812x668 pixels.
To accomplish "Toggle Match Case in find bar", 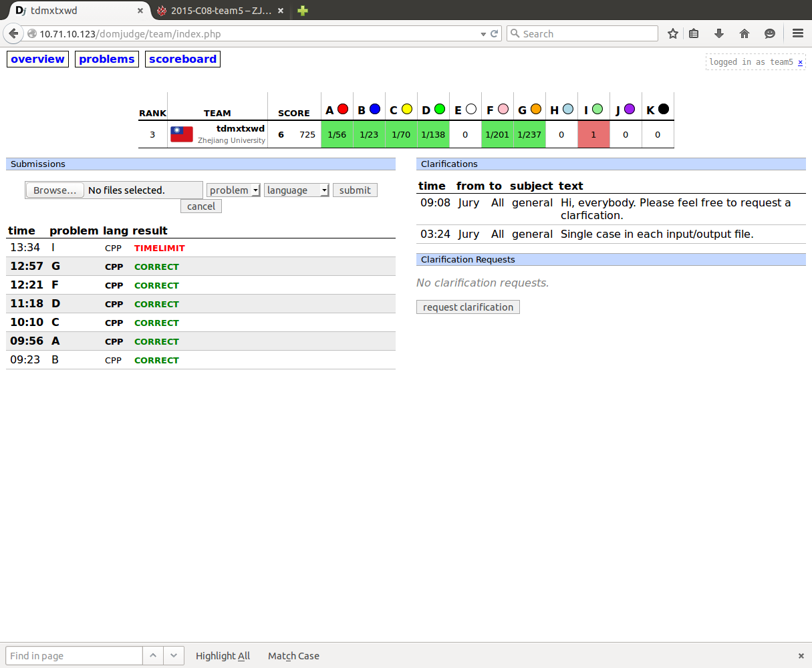I will pyautogui.click(x=293, y=656).
